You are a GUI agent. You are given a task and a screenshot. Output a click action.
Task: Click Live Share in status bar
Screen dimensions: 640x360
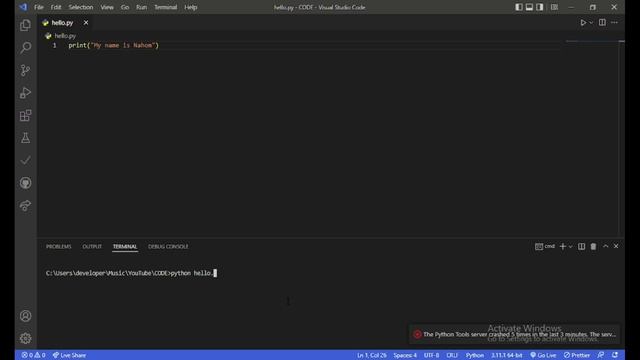pyautogui.click(x=69, y=355)
